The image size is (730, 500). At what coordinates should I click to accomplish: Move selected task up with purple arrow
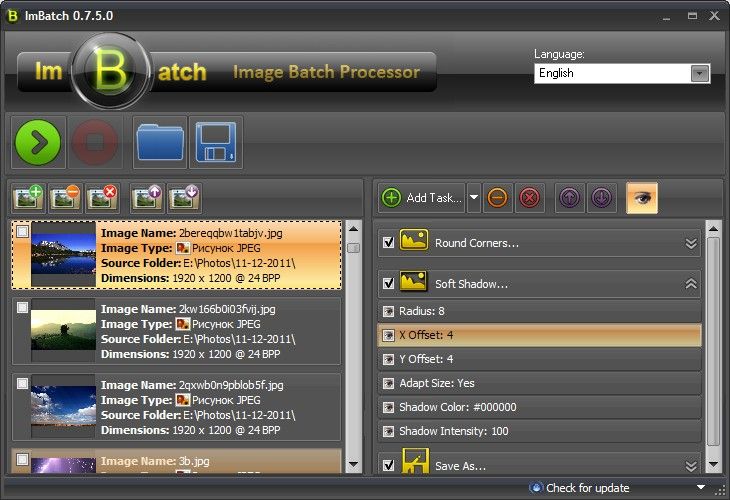pos(569,198)
